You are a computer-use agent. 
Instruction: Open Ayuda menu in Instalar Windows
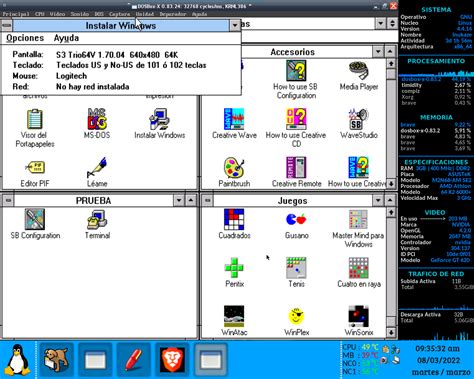tap(66, 38)
